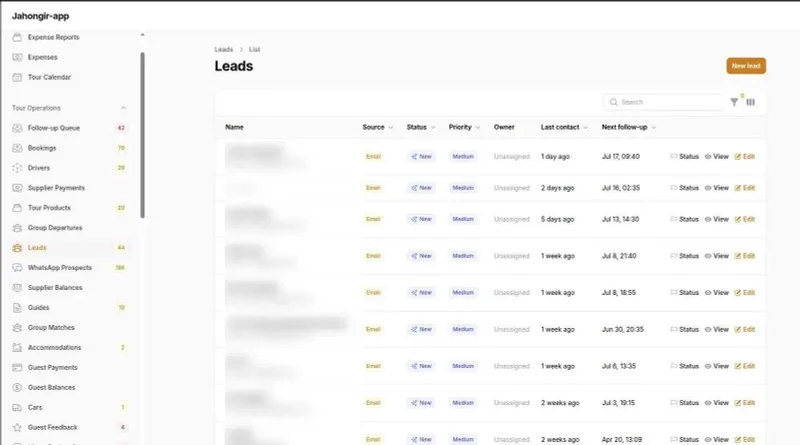800x445 pixels.
Task: View the lead with follow-up Jul 8, 18:55
Action: tap(716, 292)
